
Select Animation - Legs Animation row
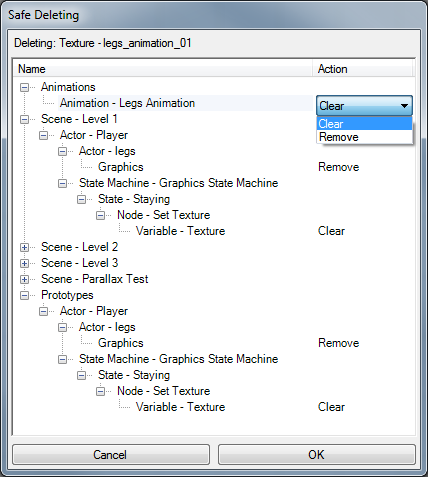click(127, 103)
